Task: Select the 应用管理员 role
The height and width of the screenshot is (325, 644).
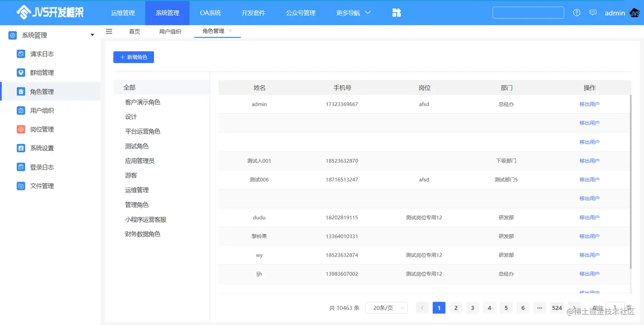Action: (x=140, y=161)
